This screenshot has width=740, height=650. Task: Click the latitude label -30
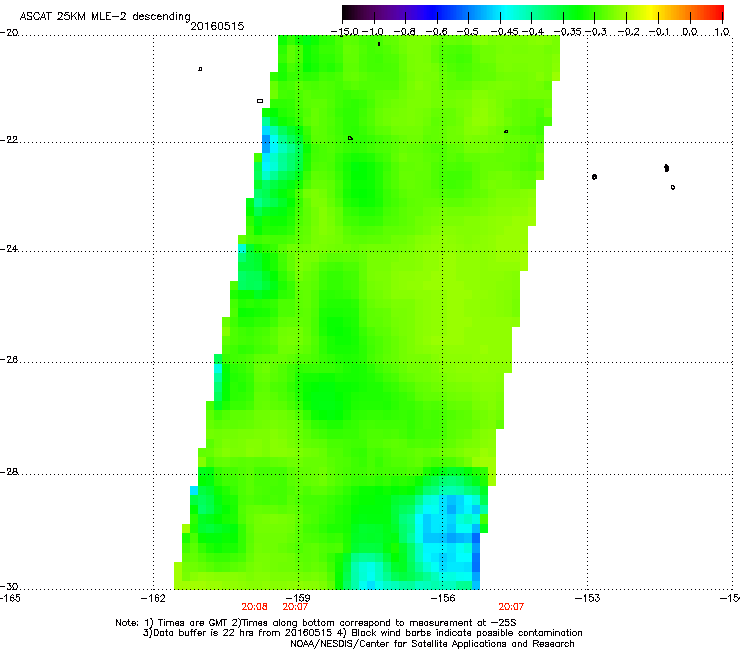click(x=9, y=587)
